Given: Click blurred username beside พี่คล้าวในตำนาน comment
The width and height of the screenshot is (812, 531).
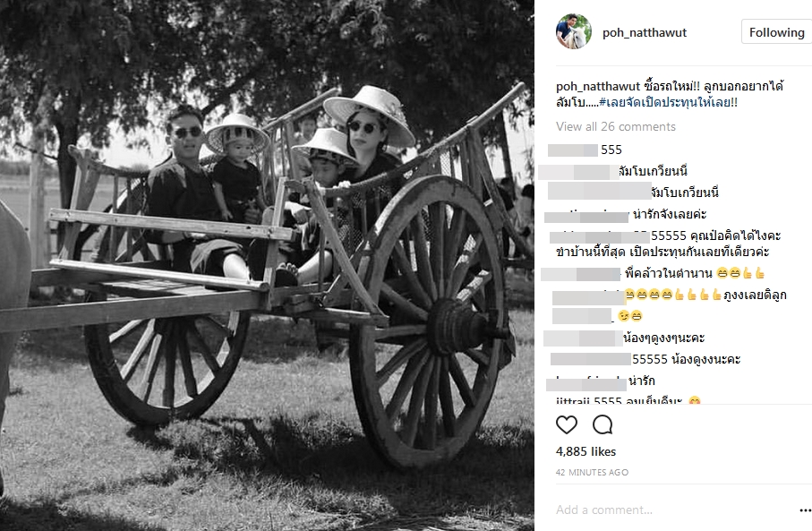Looking at the screenshot, I should 580,273.
